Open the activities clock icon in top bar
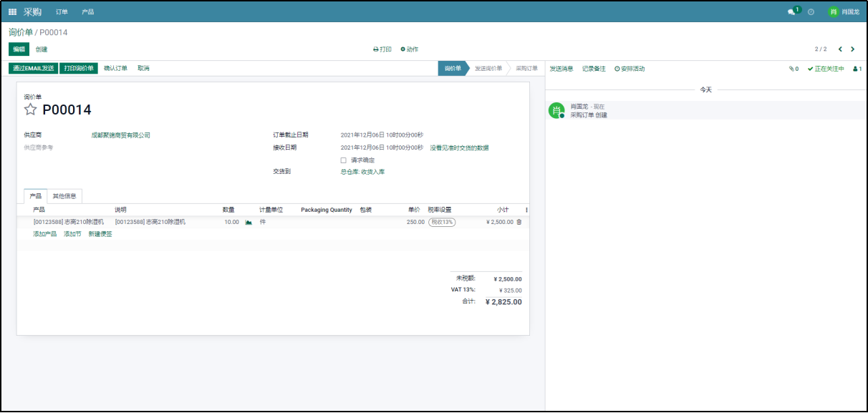The height and width of the screenshot is (413, 868). pos(811,12)
